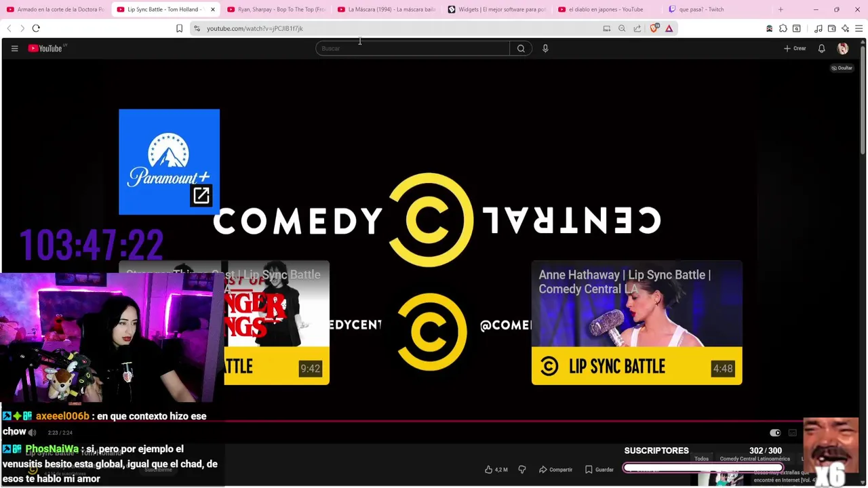Open Brave Shields lion icon
The image size is (868, 488).
click(x=654, y=28)
